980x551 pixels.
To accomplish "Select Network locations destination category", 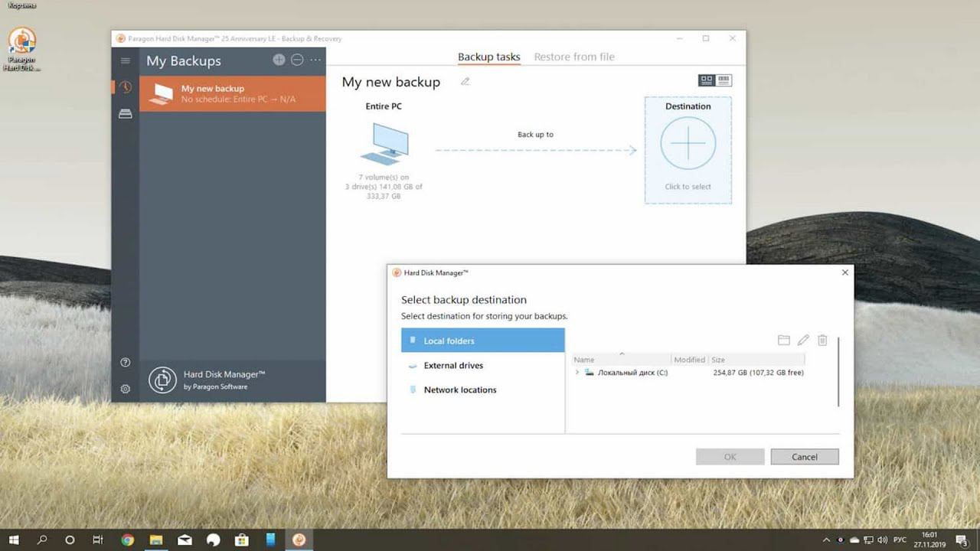I will coord(482,390).
